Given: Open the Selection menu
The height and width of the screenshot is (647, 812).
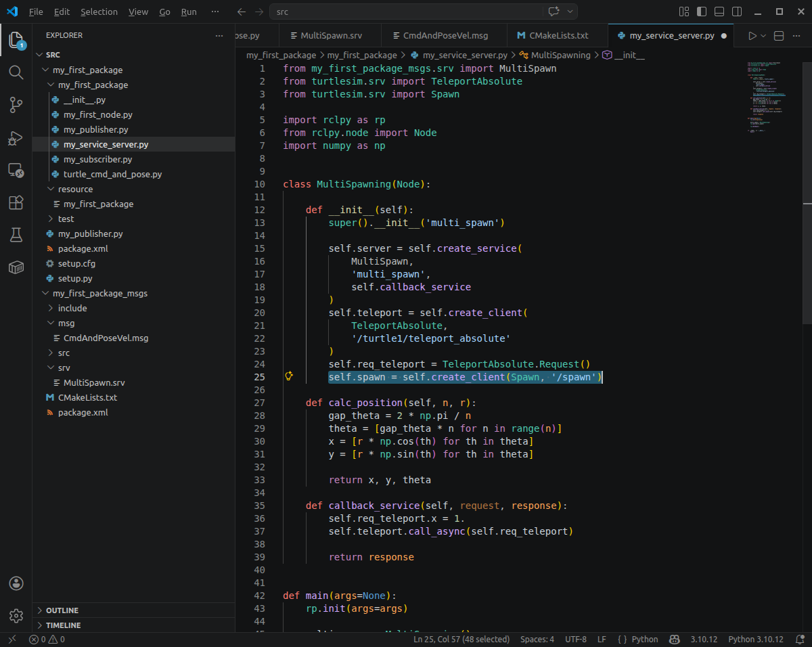Looking at the screenshot, I should click(x=99, y=12).
